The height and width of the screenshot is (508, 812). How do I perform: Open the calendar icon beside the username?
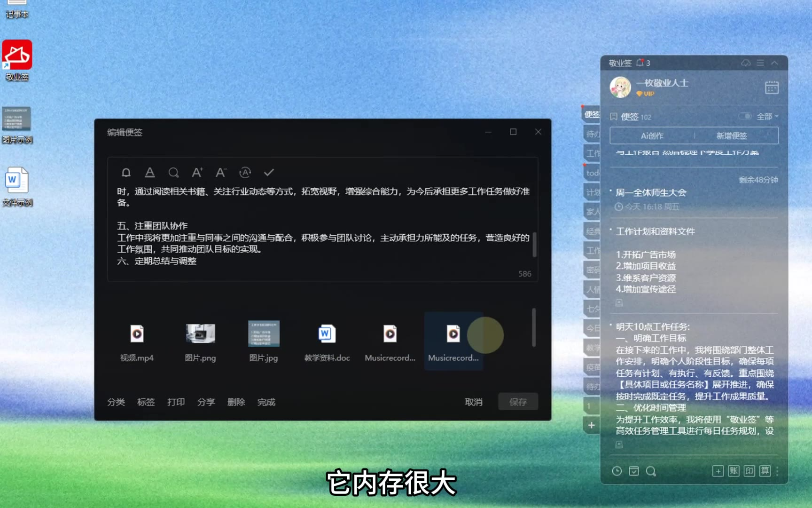coord(771,88)
